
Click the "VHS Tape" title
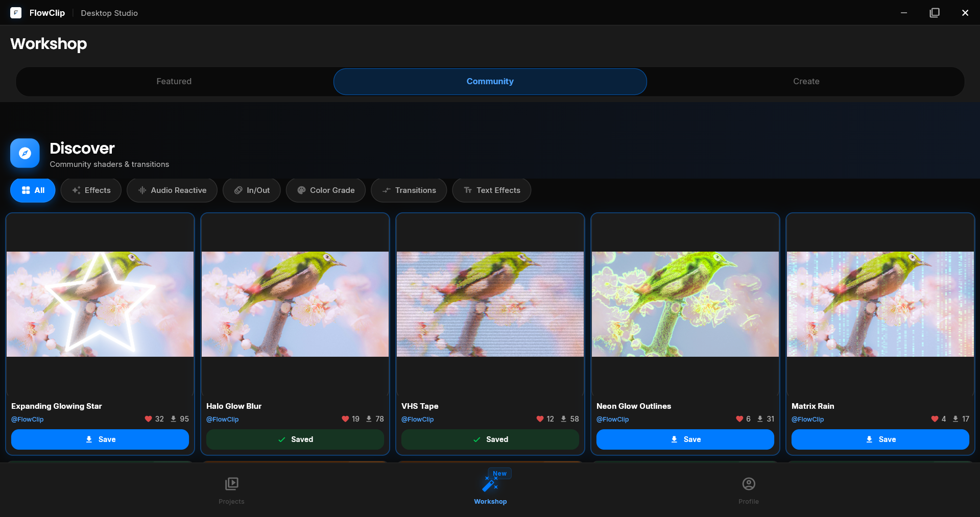[420, 406]
